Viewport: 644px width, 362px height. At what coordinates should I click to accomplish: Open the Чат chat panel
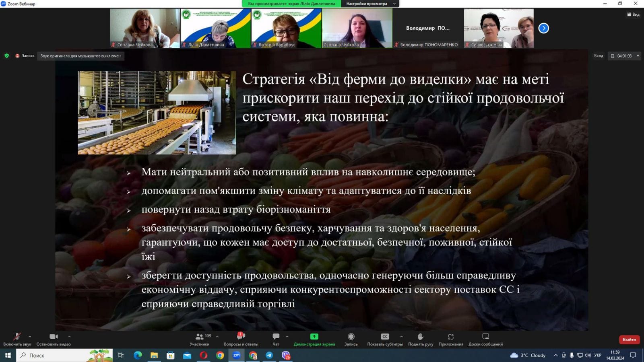click(276, 339)
